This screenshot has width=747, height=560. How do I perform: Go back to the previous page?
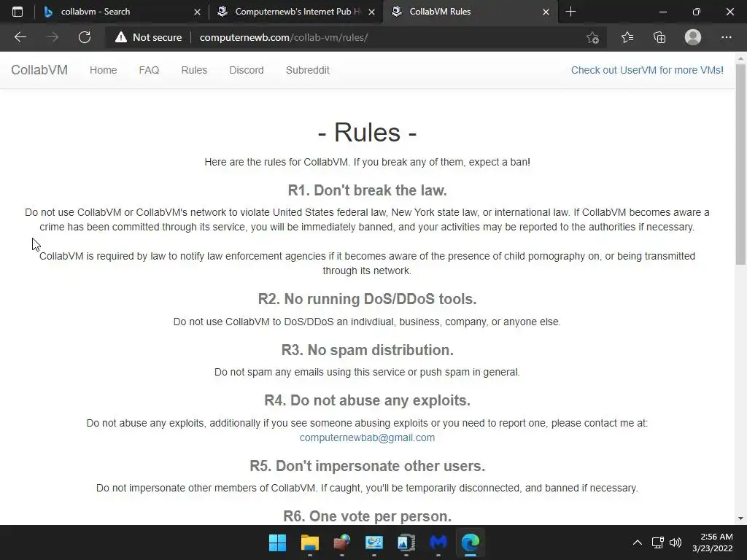click(x=20, y=37)
